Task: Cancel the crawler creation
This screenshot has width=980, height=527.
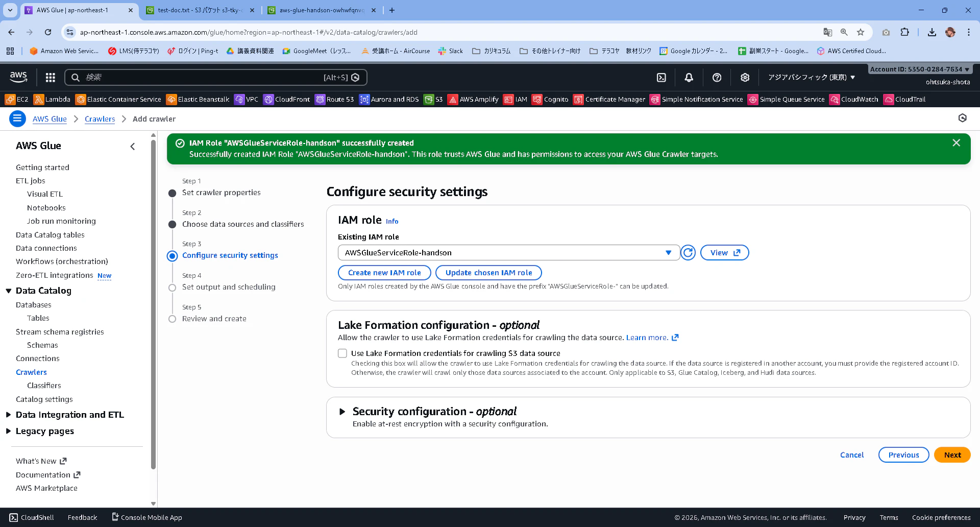Action: click(852, 455)
